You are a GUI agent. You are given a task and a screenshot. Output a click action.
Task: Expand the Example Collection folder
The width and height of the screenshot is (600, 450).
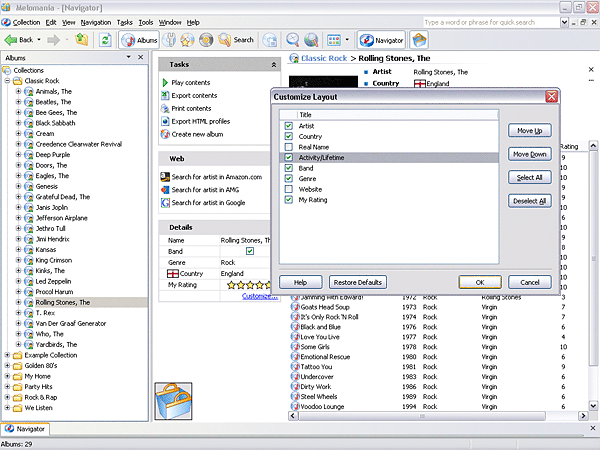7,355
